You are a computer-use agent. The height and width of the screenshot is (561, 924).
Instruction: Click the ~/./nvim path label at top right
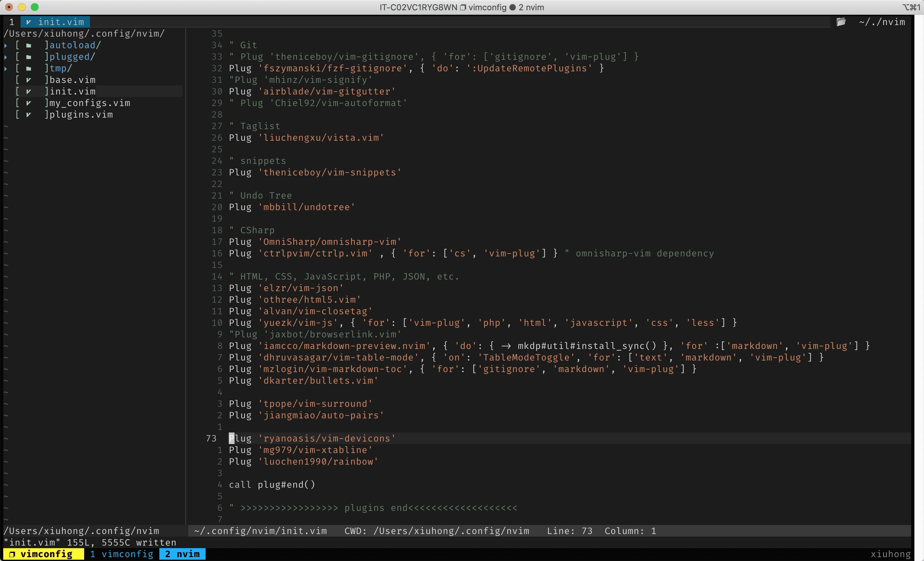pyautogui.click(x=882, y=22)
